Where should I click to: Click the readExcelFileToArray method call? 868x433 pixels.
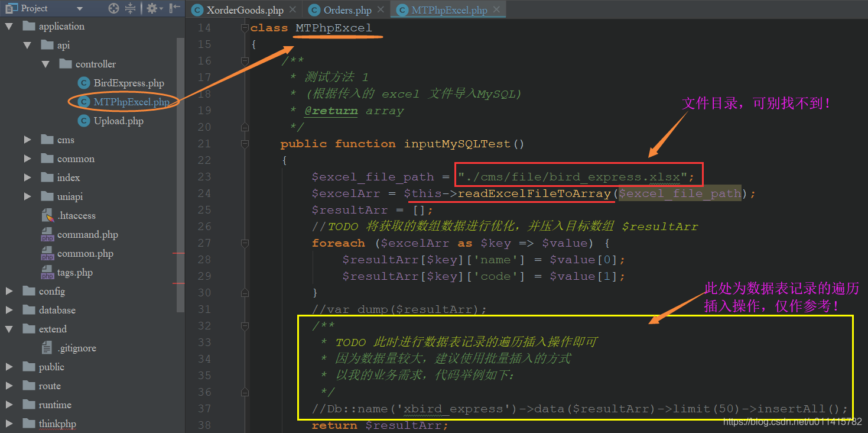click(x=534, y=193)
